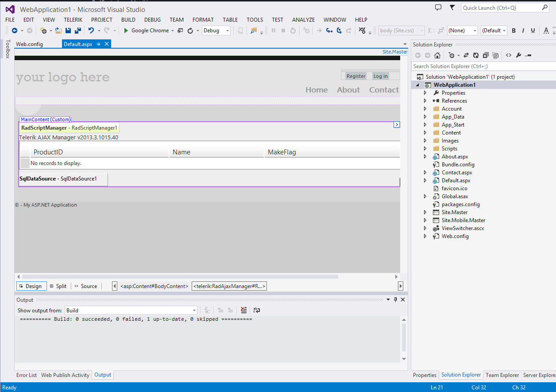
Task: Save the current file with the floppy icon
Action: (68, 31)
